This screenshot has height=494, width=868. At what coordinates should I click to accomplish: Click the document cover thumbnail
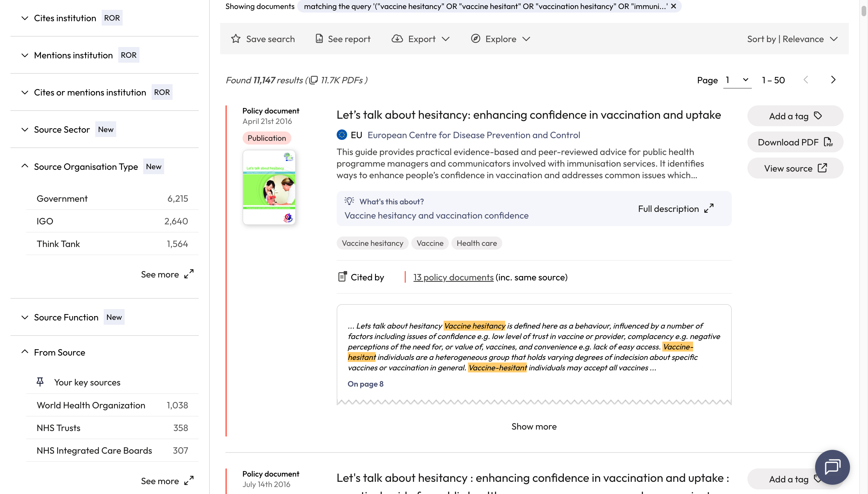pyautogui.click(x=269, y=187)
